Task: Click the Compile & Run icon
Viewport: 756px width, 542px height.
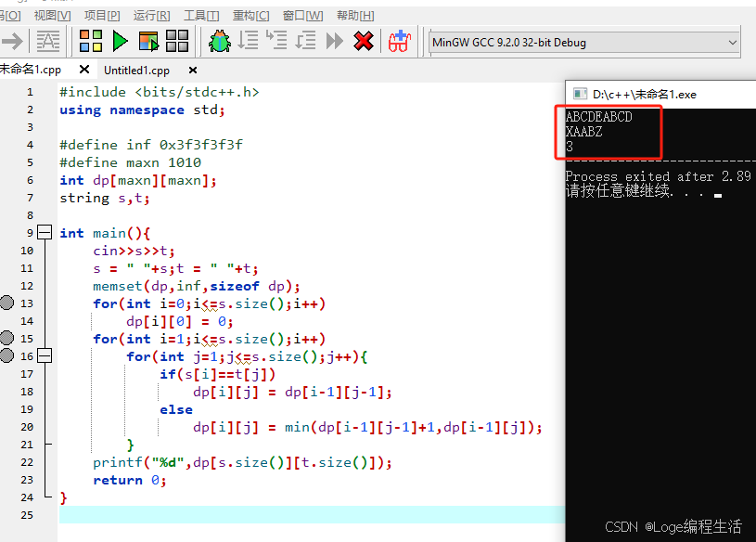Action: coord(148,41)
